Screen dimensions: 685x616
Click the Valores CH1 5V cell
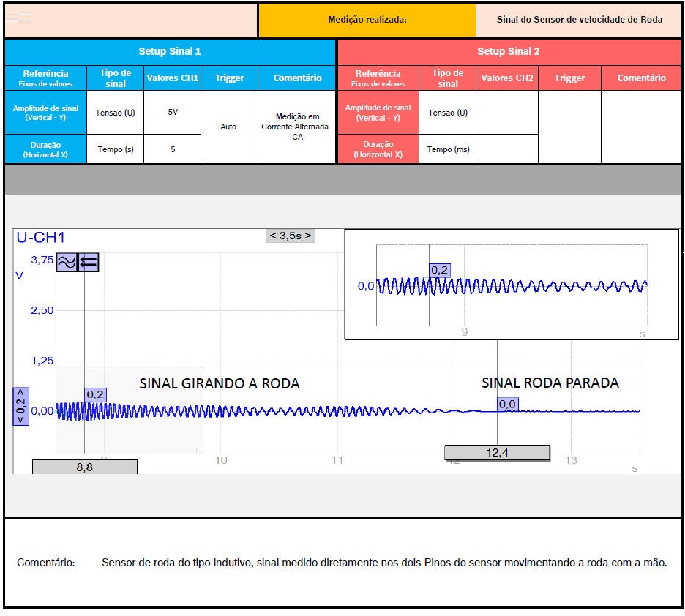pyautogui.click(x=173, y=112)
